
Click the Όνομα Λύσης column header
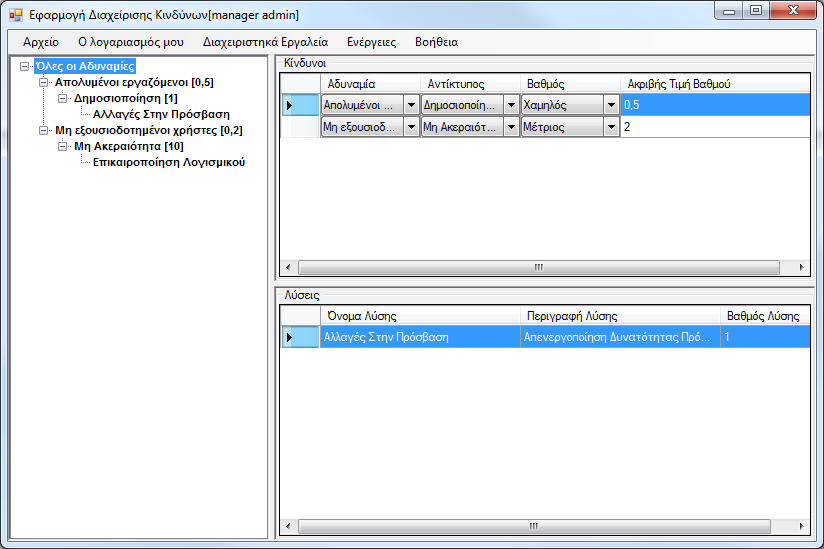click(x=420, y=316)
